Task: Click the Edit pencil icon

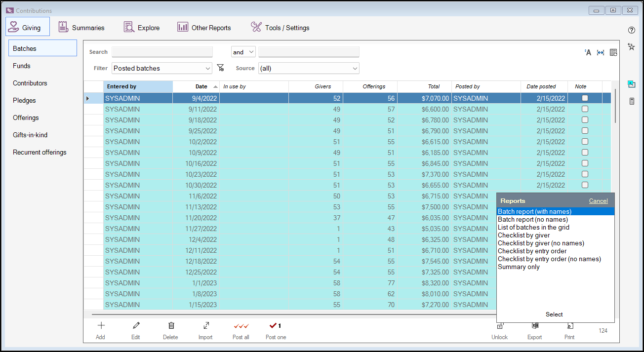Action: coord(136,326)
